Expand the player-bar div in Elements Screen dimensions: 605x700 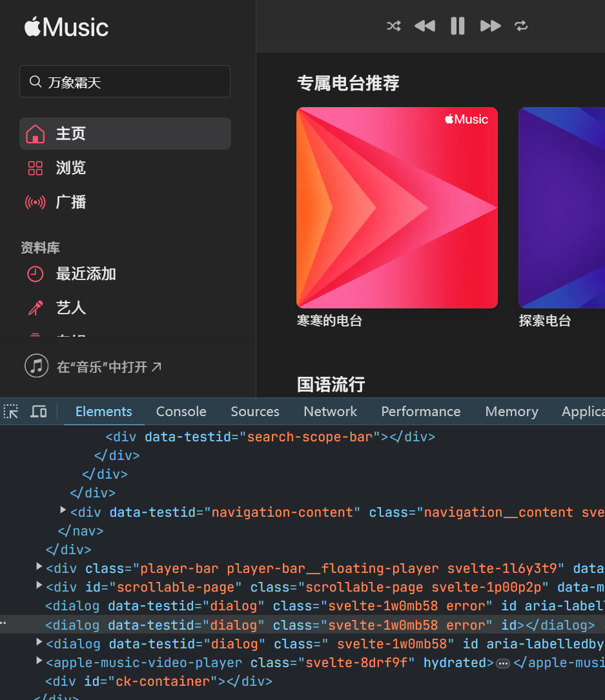39,568
